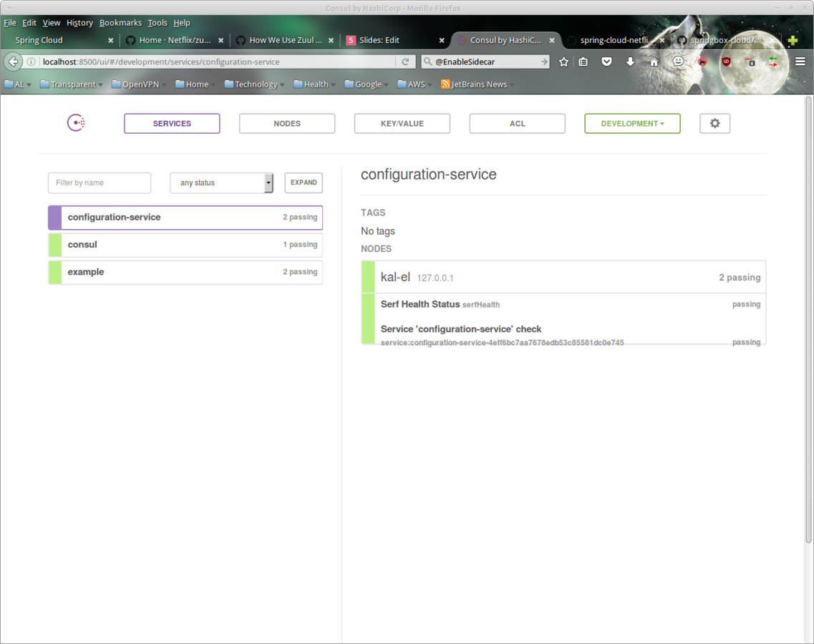Click the SERVICES navigation button
The image size is (814, 644).
pos(172,124)
